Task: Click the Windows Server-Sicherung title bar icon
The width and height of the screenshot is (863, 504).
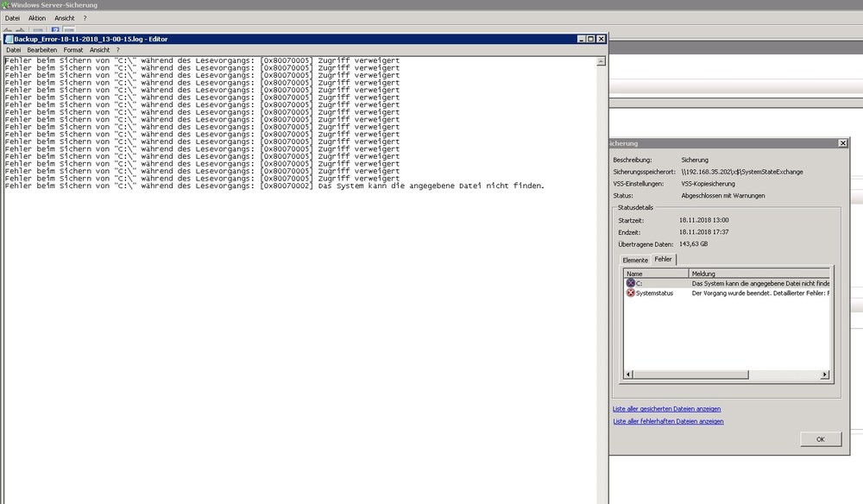Action: click(x=5, y=5)
